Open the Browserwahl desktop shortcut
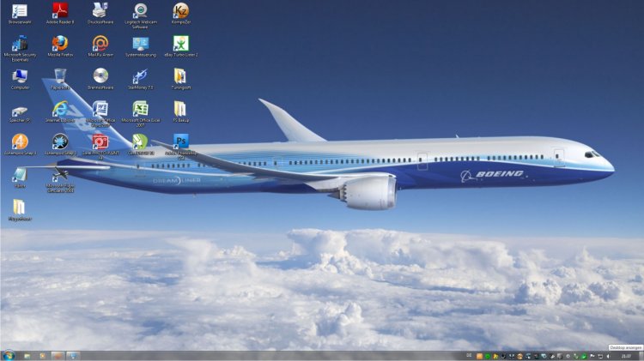644x361 pixels. click(x=19, y=14)
